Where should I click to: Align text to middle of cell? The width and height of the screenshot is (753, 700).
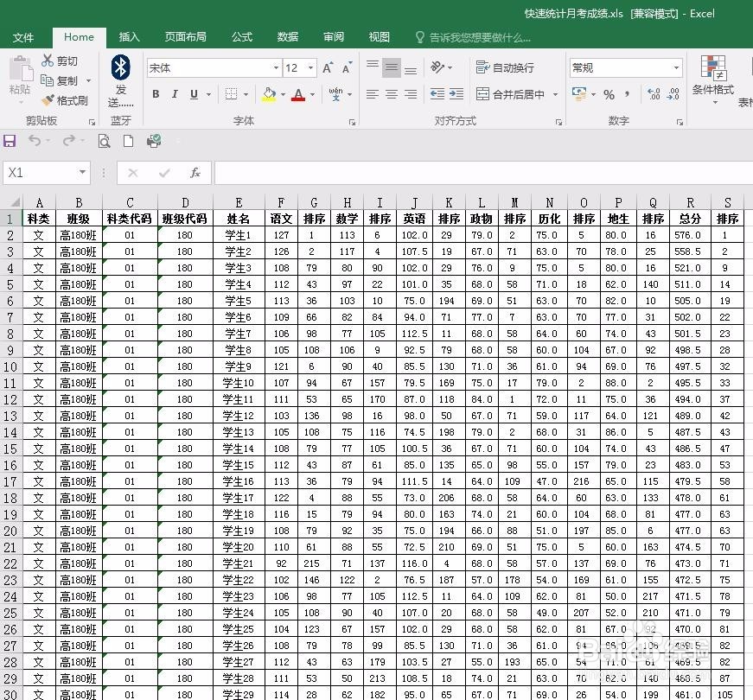(392, 67)
